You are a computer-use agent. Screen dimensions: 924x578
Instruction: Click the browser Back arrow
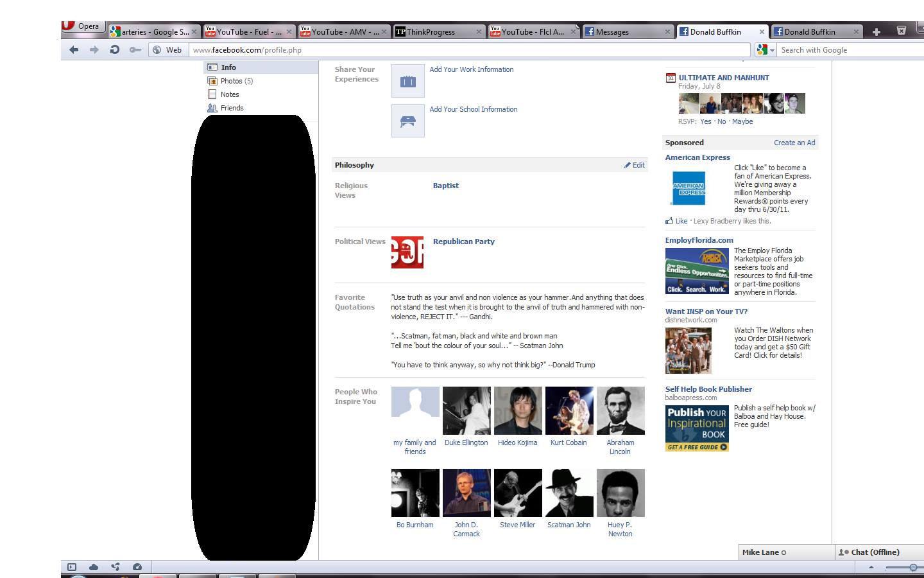[x=74, y=50]
